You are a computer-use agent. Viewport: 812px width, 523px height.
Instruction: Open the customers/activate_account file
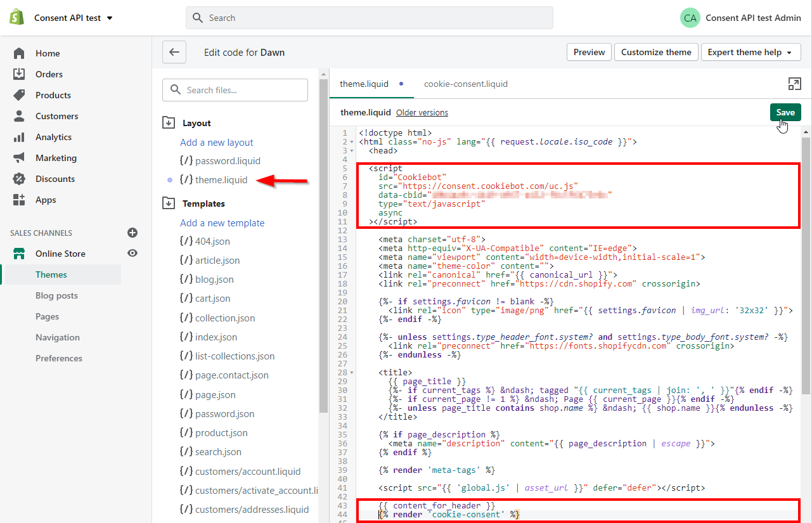tap(248, 491)
